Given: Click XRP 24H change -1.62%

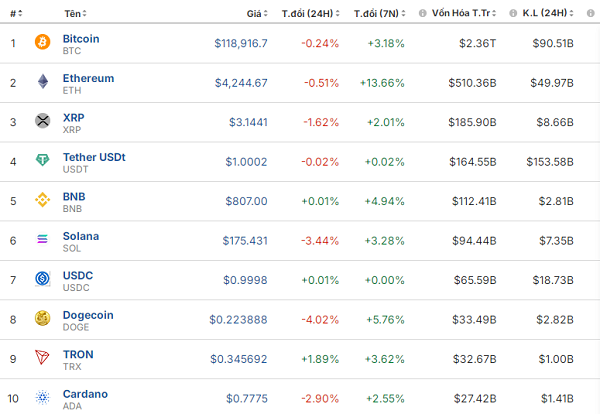Looking at the screenshot, I should point(321,122).
